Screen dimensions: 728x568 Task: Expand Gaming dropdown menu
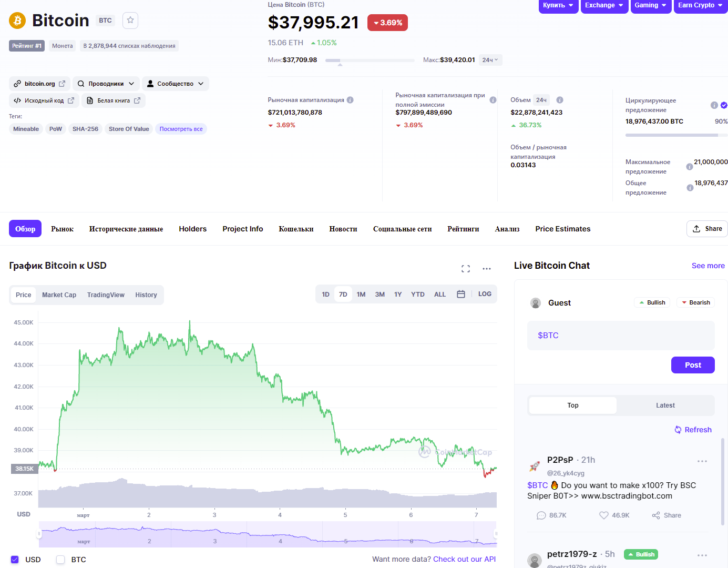(x=651, y=6)
